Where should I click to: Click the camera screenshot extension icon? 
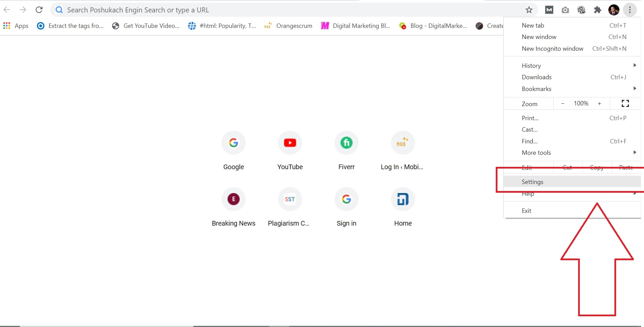click(565, 10)
